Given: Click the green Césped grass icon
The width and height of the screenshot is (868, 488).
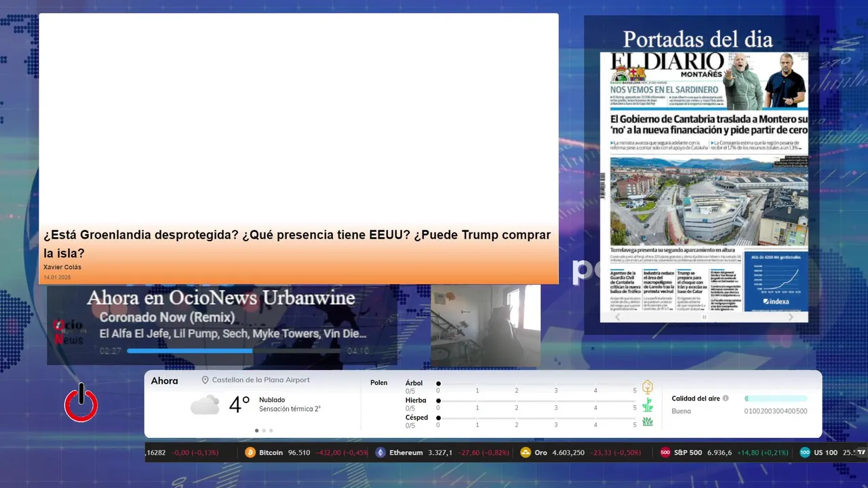Looking at the screenshot, I should tap(648, 422).
